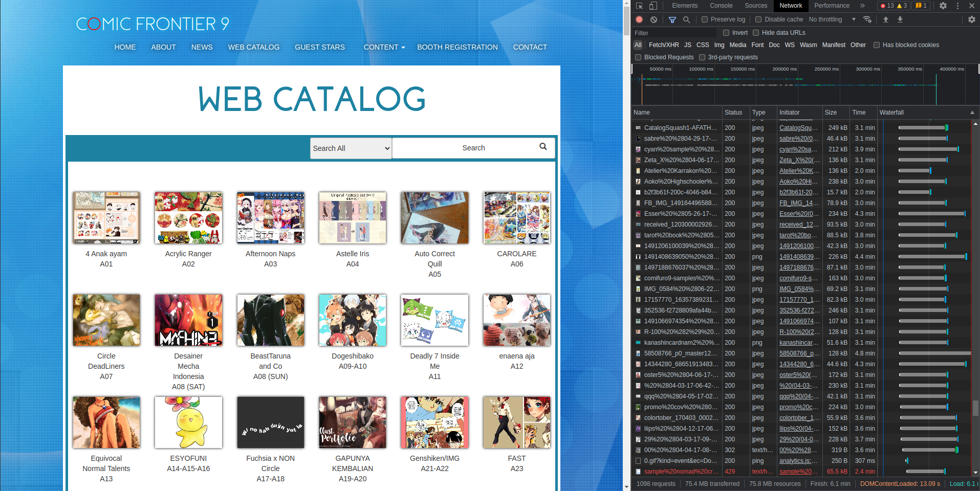The image size is (980, 491).
Task: Tick the Hide data URLs checkbox
Action: pos(756,33)
